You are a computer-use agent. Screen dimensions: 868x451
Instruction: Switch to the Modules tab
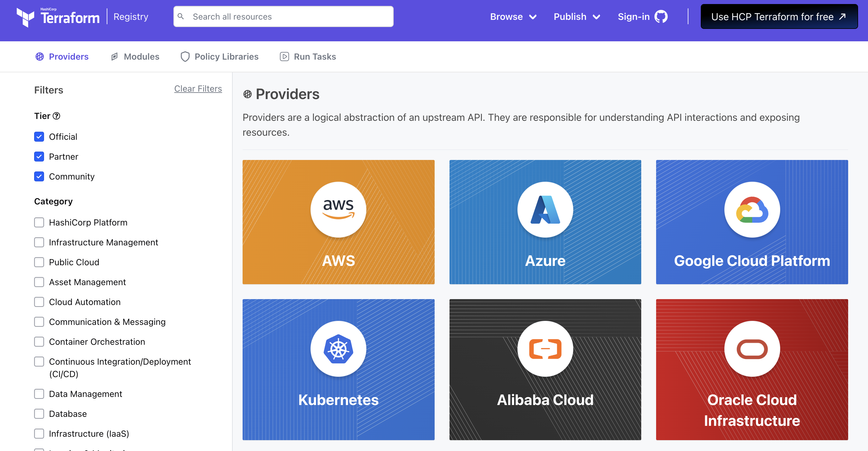coord(135,57)
